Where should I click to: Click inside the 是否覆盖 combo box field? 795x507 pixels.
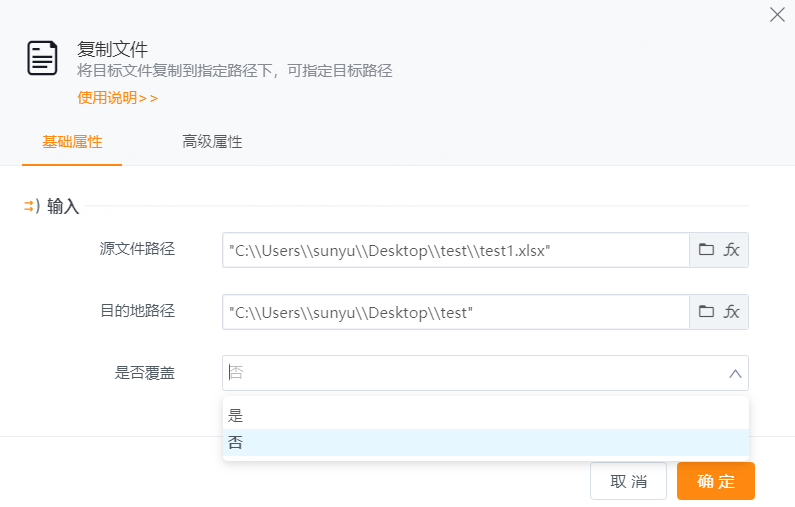(x=470, y=373)
